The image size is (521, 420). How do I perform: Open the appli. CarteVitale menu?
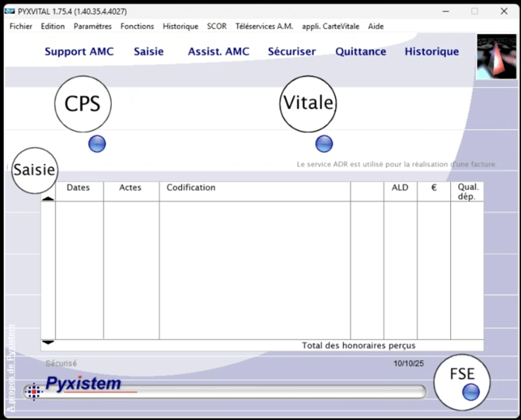(331, 26)
